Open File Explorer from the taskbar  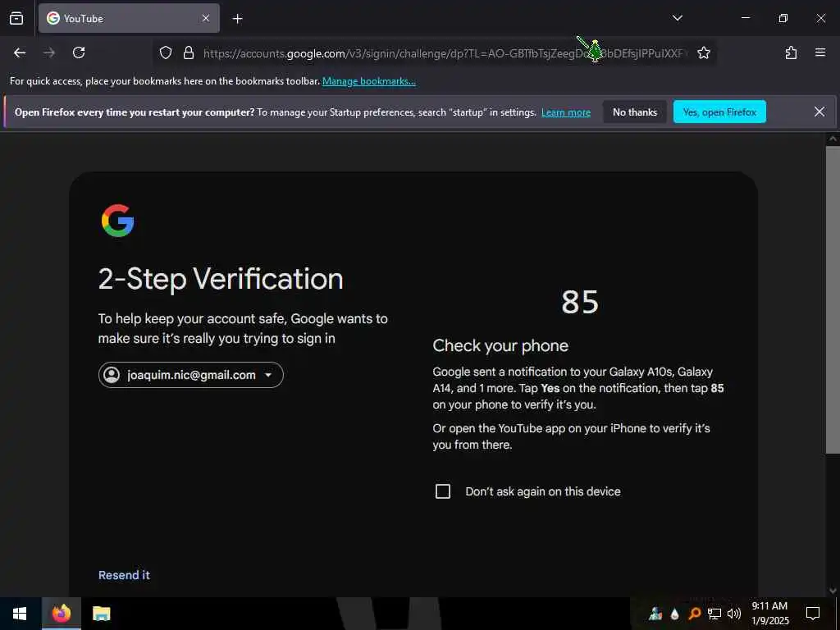pyautogui.click(x=101, y=614)
